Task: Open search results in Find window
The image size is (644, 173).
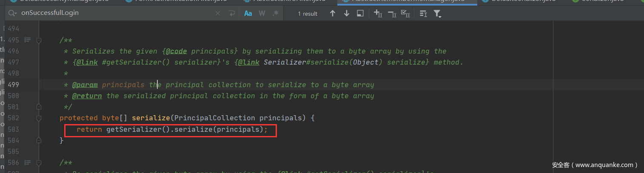Action: [x=360, y=14]
